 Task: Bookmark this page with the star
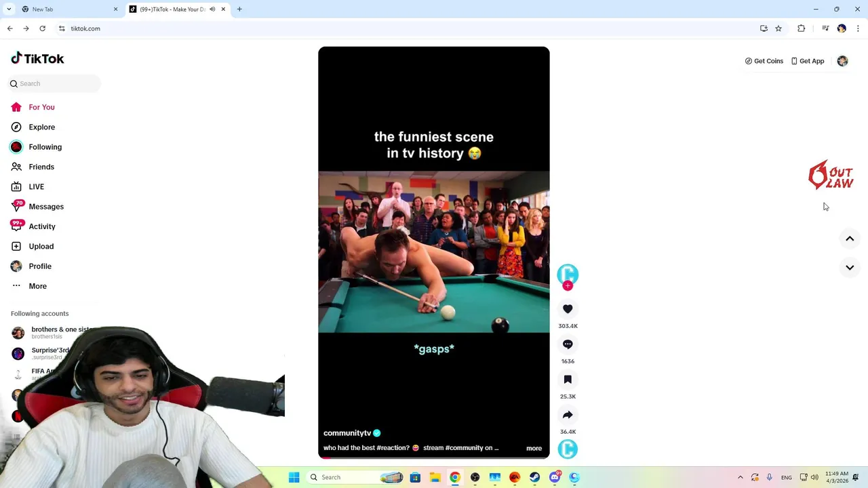(778, 28)
